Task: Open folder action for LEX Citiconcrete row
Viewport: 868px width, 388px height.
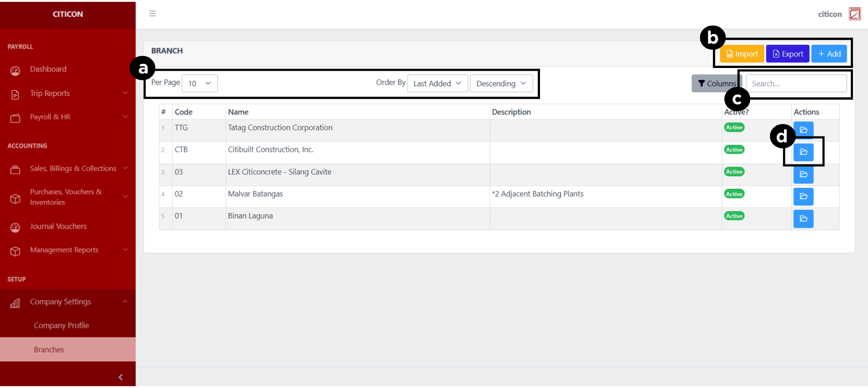Action: click(x=803, y=174)
